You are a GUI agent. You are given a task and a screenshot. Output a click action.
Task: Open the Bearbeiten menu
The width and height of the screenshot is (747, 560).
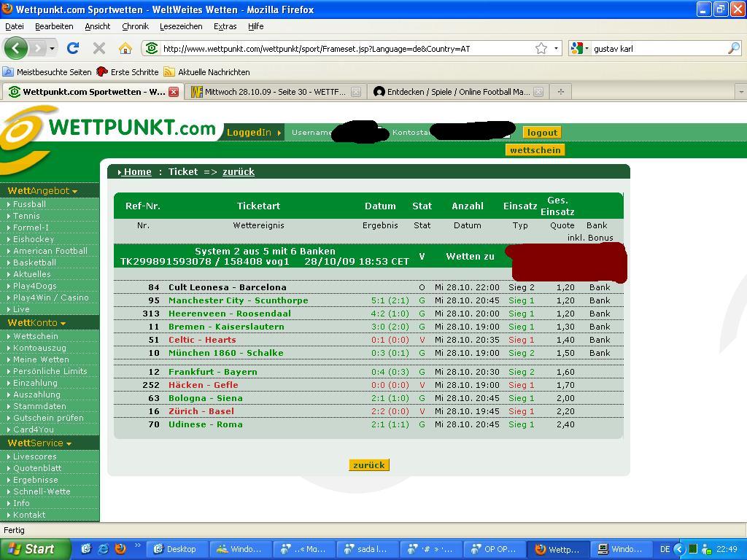(x=54, y=26)
